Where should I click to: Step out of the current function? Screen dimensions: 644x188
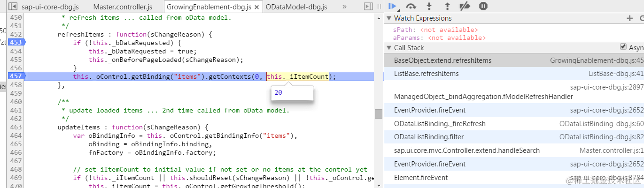pyautogui.click(x=447, y=6)
